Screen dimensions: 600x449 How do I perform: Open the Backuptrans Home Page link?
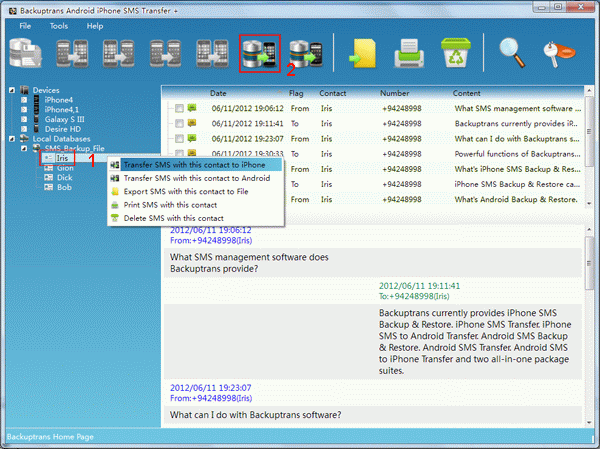pyautogui.click(x=50, y=437)
